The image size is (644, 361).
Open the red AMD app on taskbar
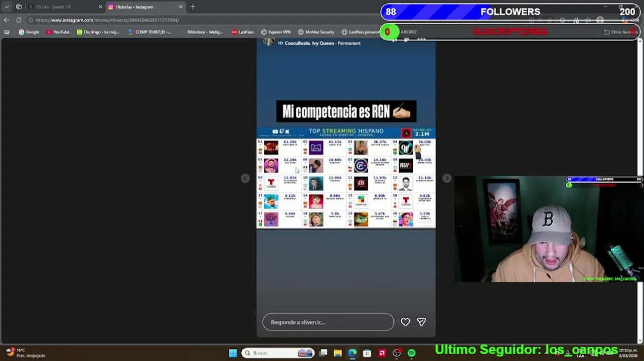click(x=382, y=353)
